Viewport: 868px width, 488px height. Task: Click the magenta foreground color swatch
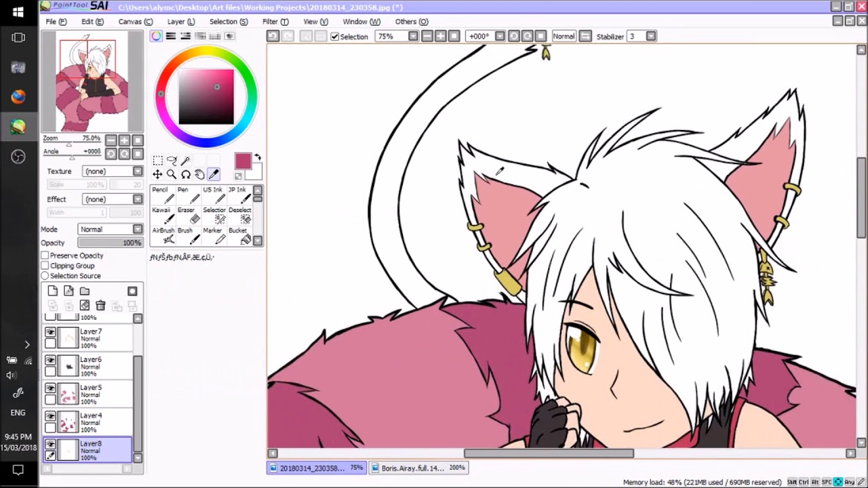243,161
